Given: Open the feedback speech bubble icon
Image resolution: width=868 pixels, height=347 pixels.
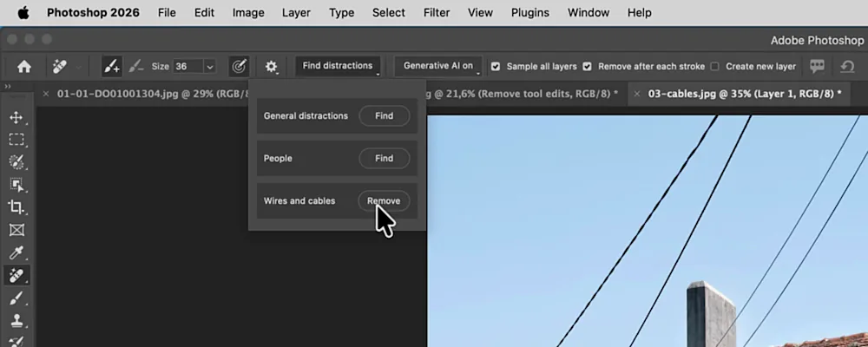Looking at the screenshot, I should click(x=817, y=67).
